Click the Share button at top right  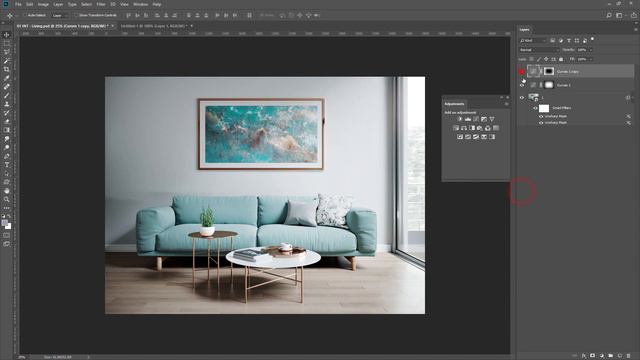[x=633, y=15]
